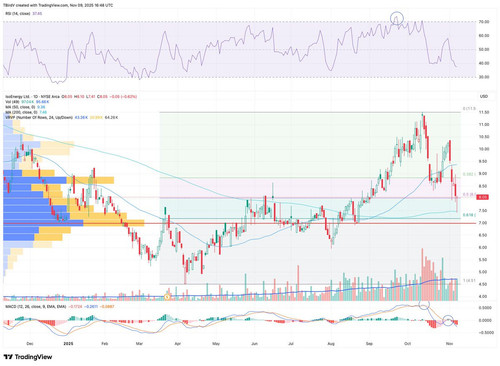
Task: Click the 0.5000 MACD axis label
Action: [x=485, y=308]
